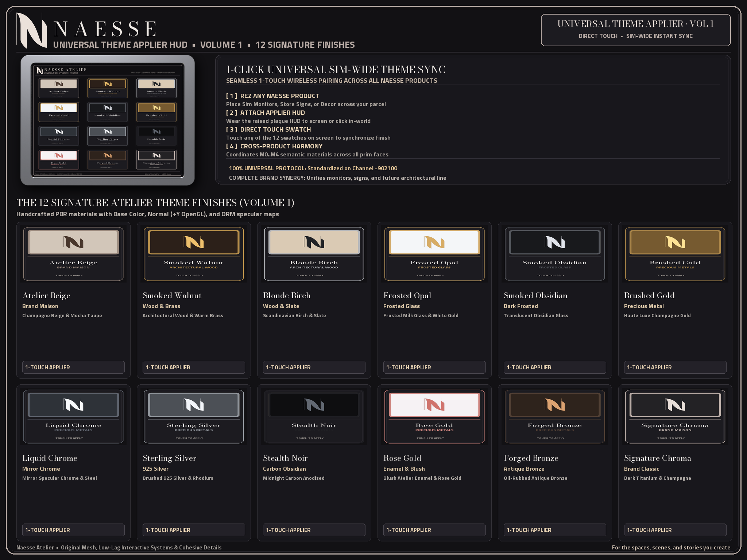Screen dimensions: 747x560
Task: Pick the Stealth Noir swatch plaque
Action: coord(314,417)
